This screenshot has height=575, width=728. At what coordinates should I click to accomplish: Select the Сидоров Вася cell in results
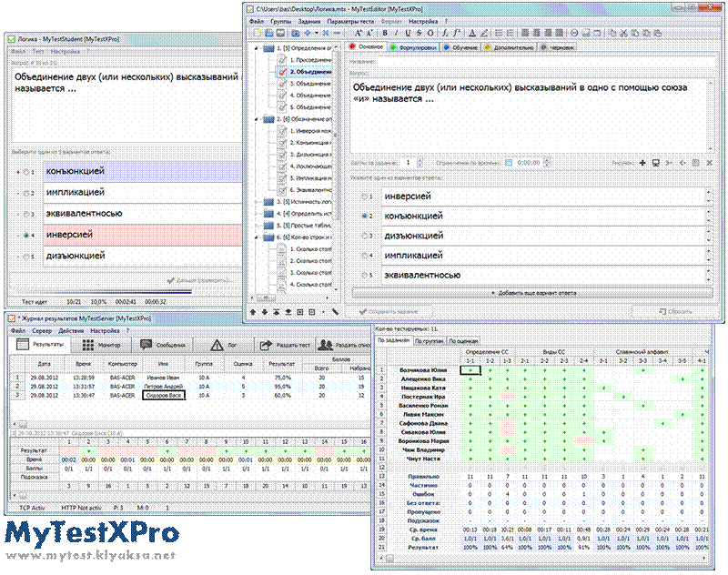click(x=164, y=395)
